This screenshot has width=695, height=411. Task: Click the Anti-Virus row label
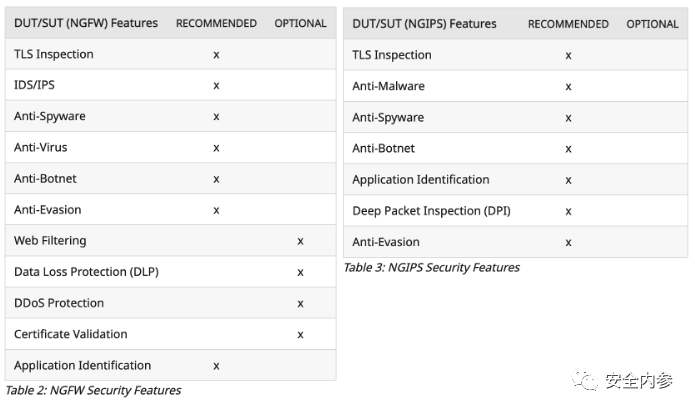tap(40, 147)
